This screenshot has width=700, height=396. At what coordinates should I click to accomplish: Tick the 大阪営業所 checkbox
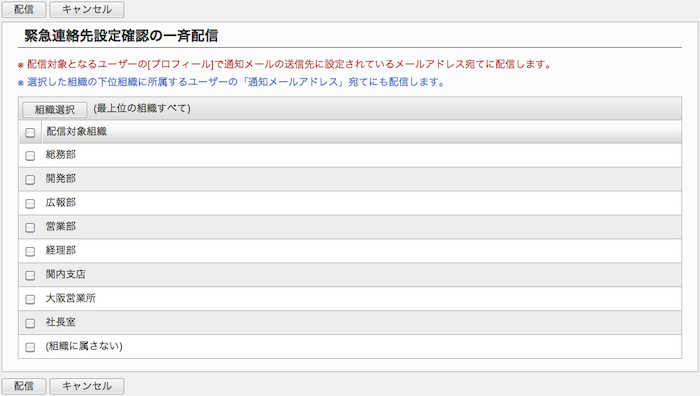(x=30, y=299)
